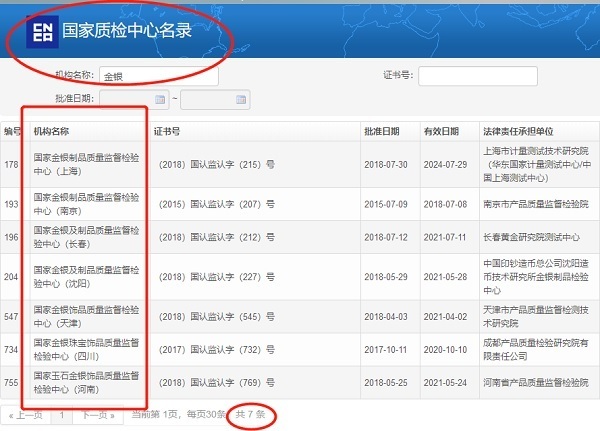Click approval date 2018-07-30
This screenshot has height=431, width=600.
click(386, 165)
